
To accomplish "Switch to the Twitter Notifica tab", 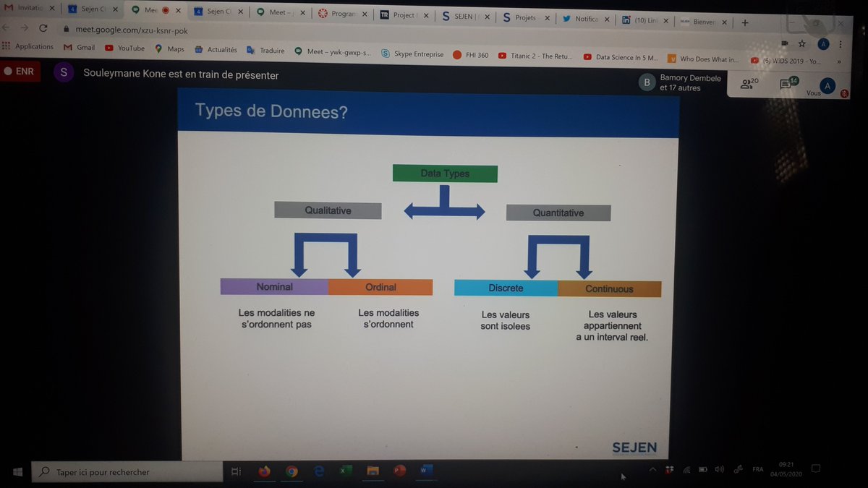I will tap(586, 20).
